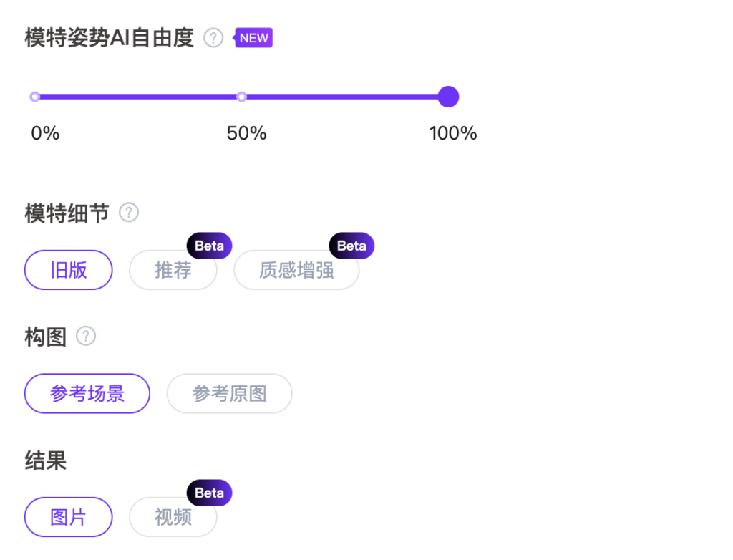The image size is (733, 560).
Task: Set pose freedom slider to 50% stop
Action: pos(241,97)
